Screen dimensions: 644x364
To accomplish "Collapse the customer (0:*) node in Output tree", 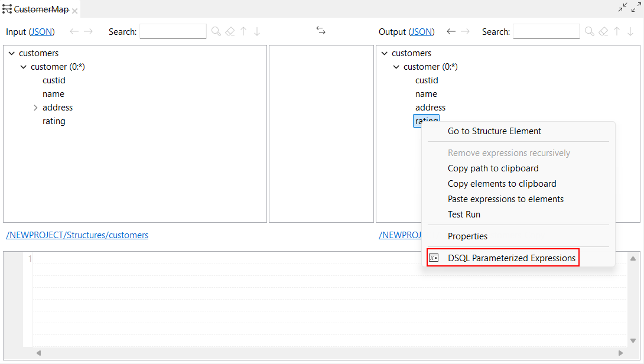I will point(395,67).
